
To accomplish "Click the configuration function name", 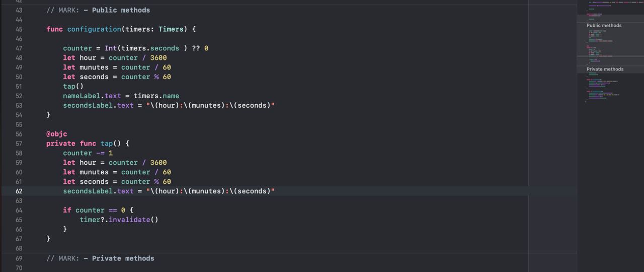I will [94, 29].
